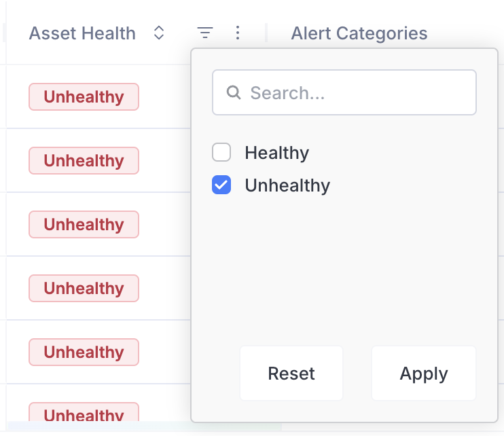Select the Unhealthy badge in third row
Image resolution: width=504 pixels, height=436 pixels.
(x=84, y=225)
